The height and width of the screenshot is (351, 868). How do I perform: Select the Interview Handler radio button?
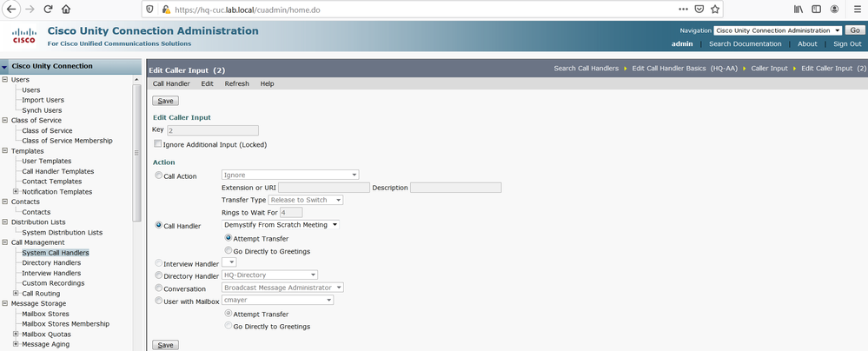coord(159,263)
